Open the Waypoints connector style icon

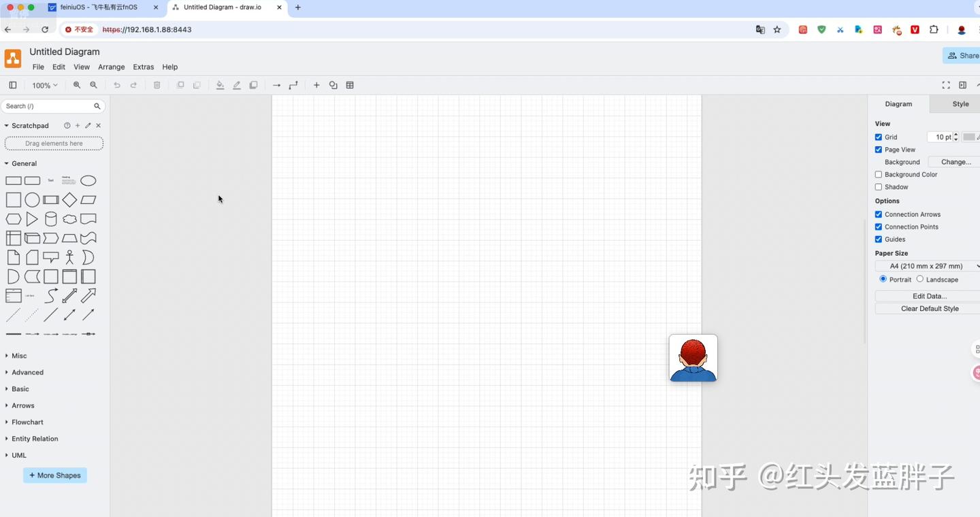coord(293,85)
